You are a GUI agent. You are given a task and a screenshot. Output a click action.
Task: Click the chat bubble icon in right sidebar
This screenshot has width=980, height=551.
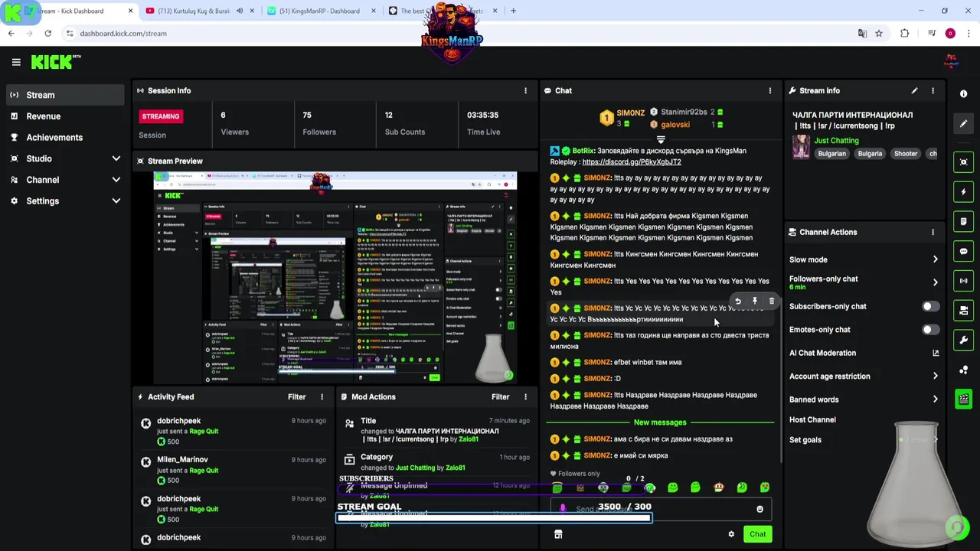(963, 251)
